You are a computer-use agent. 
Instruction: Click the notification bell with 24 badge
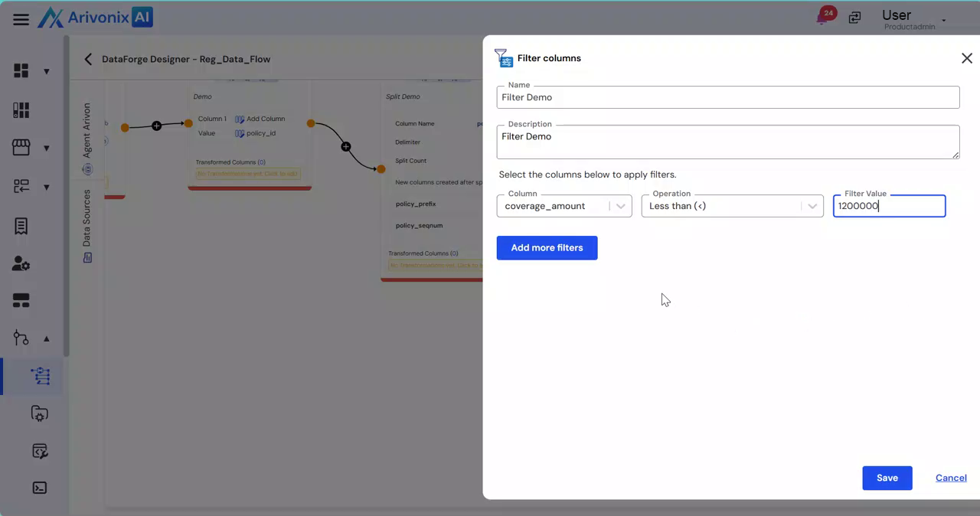823,18
